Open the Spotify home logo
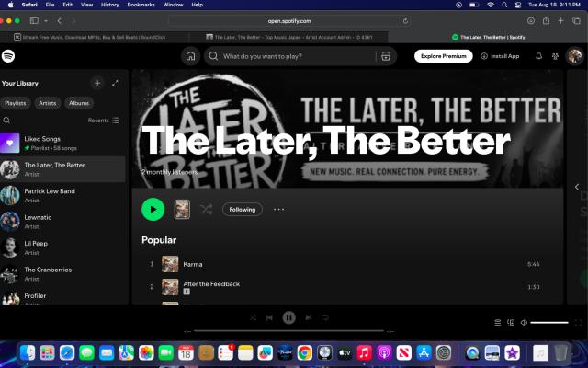 8,56
